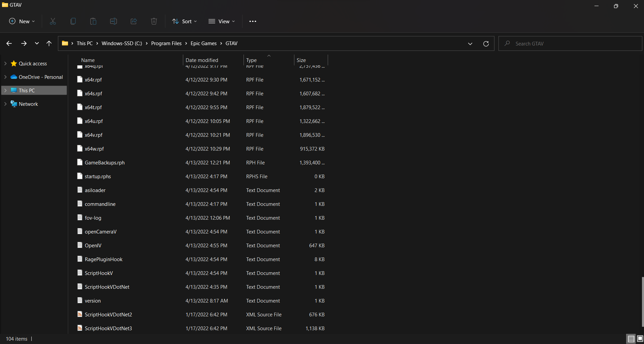Expand the Quick access tree node
Screen dimensions: 644x344
tap(5, 64)
